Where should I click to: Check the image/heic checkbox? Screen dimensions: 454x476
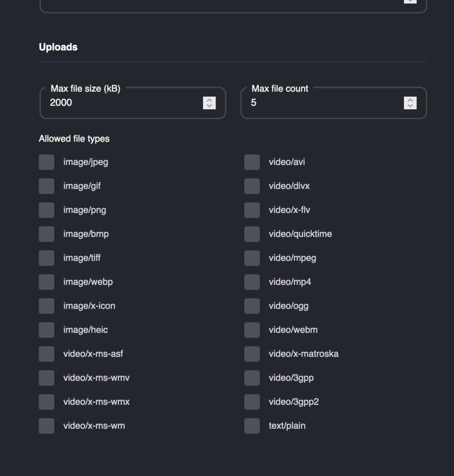coord(46,330)
